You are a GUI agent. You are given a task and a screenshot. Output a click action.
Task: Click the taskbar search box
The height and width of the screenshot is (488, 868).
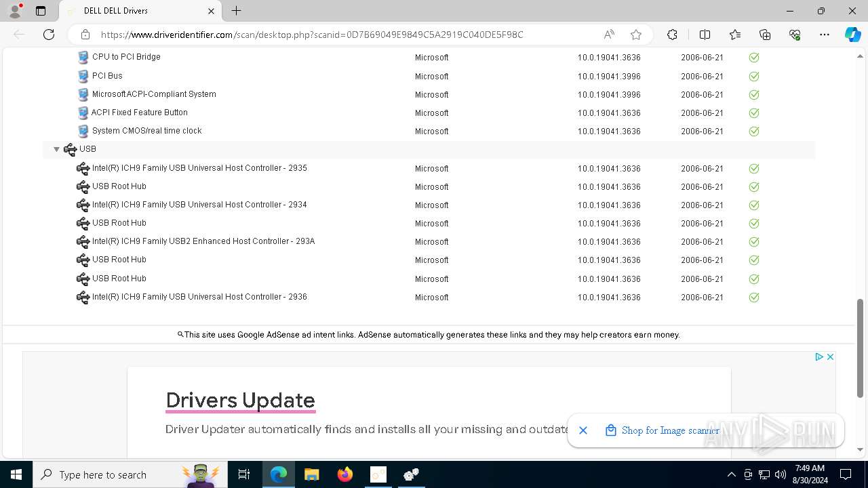click(131, 474)
